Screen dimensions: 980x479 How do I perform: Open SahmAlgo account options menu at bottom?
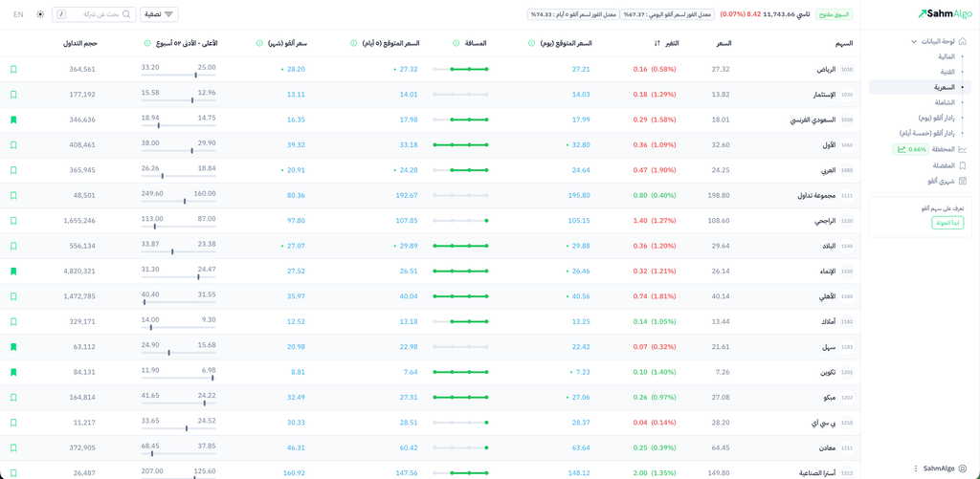[916, 468]
